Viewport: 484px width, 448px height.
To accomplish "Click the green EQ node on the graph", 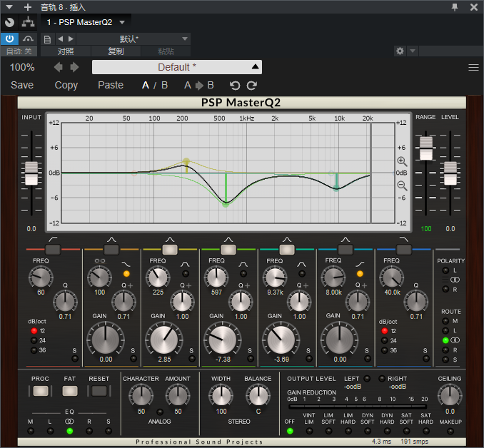I will coord(226,204).
